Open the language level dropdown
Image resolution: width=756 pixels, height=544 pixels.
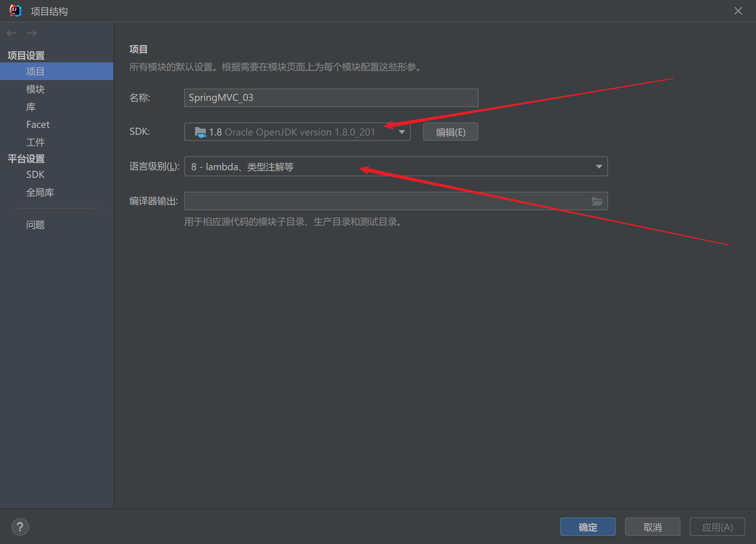coord(598,166)
